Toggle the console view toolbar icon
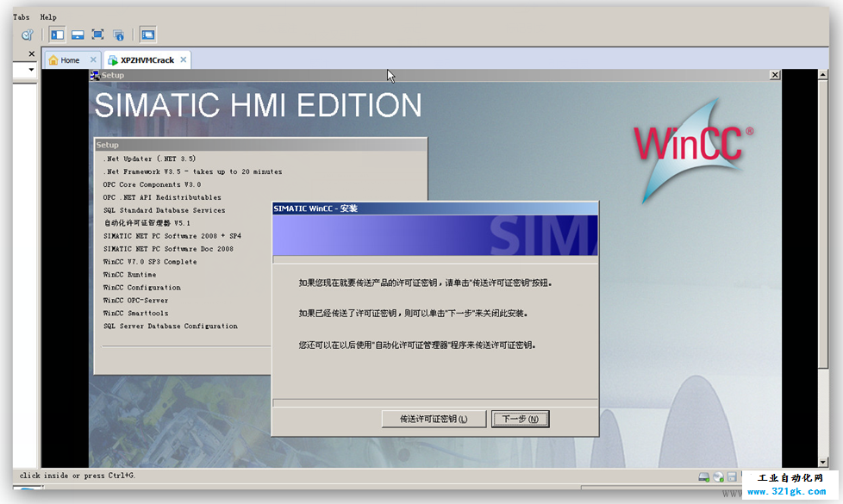This screenshot has width=843, height=504. [x=148, y=35]
